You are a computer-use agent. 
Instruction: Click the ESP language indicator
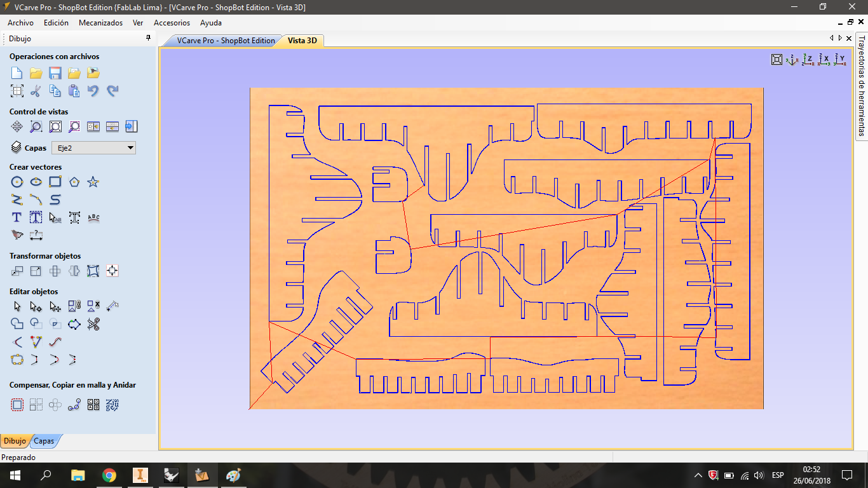pos(778,475)
